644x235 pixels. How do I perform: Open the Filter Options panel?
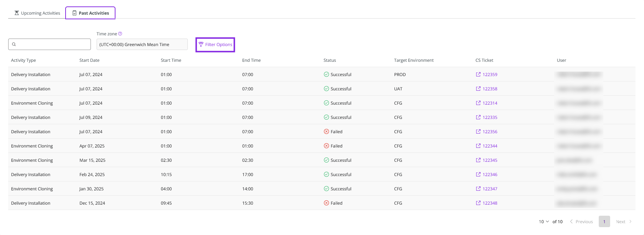(x=215, y=45)
